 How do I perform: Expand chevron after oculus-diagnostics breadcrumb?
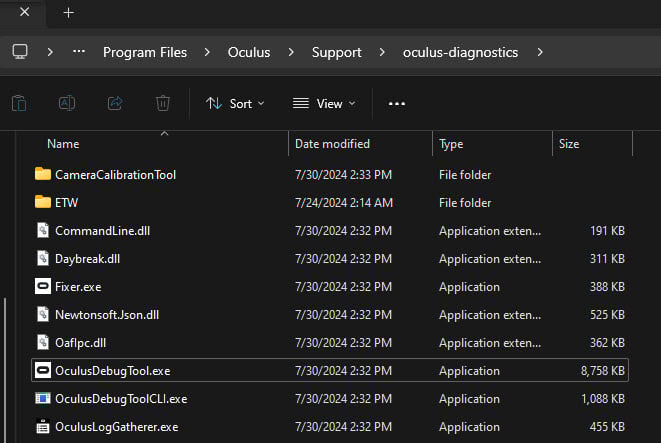click(x=540, y=52)
